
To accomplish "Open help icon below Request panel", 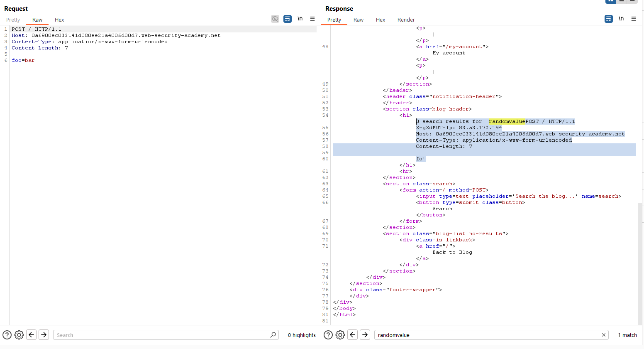I will pos(7,335).
